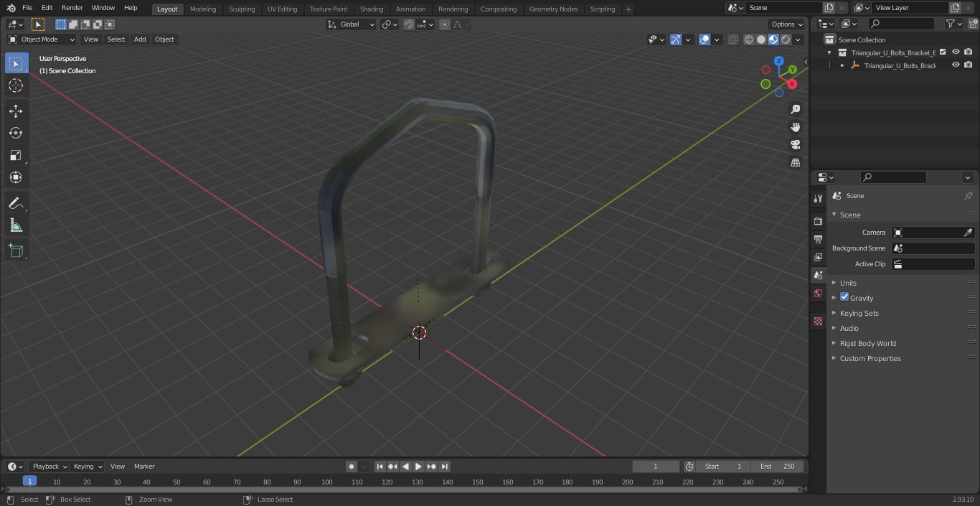Toggle eye for the Triangular_U_Bolts object row

(956, 65)
